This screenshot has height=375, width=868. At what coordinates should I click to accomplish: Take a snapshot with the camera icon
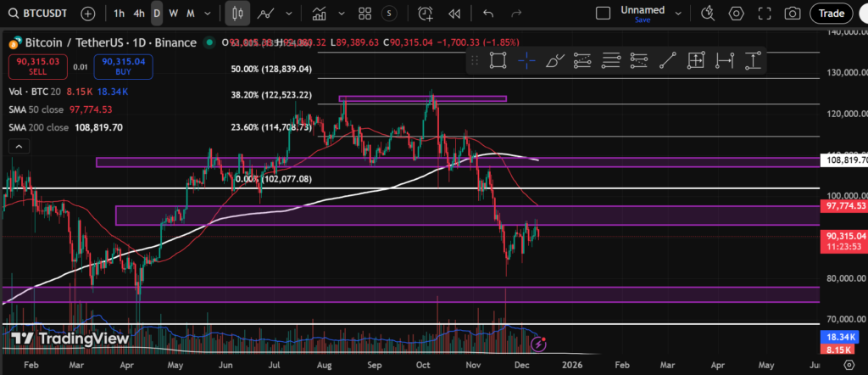coord(793,14)
